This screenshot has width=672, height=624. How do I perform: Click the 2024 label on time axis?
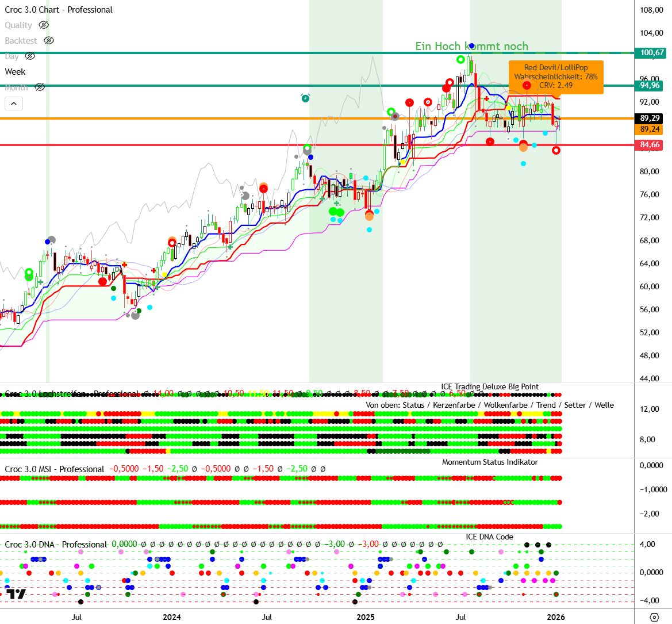[x=172, y=617]
